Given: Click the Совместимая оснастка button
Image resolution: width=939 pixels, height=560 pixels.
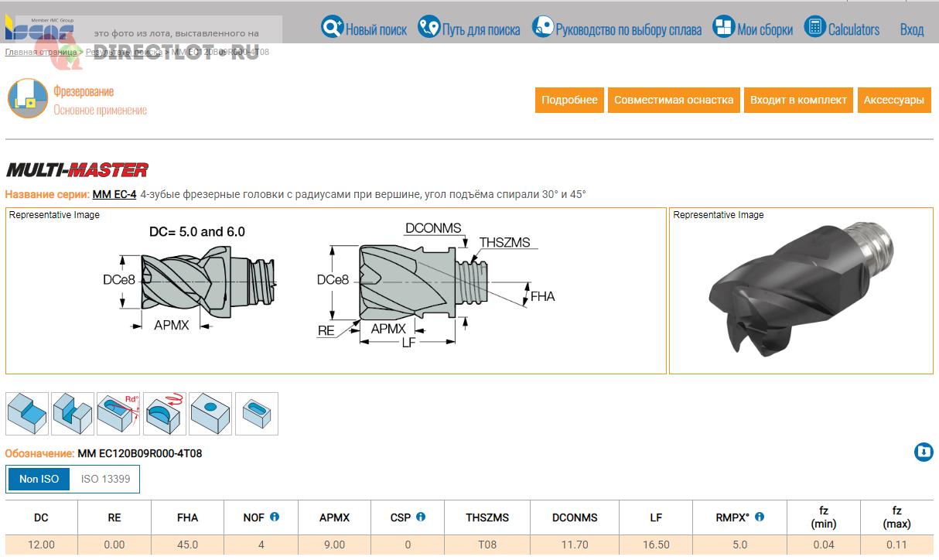Looking at the screenshot, I should [x=674, y=100].
